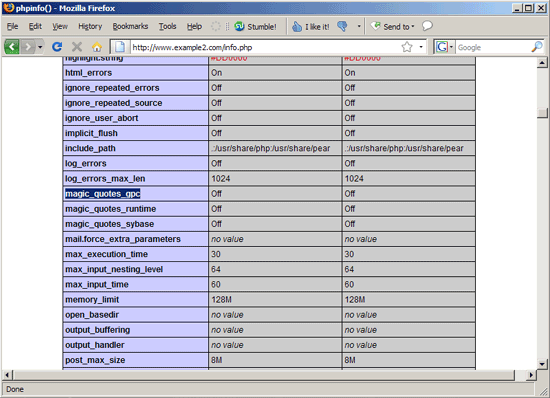Open the Bookmarks menu
The height and width of the screenshot is (398, 550).
pos(130,27)
